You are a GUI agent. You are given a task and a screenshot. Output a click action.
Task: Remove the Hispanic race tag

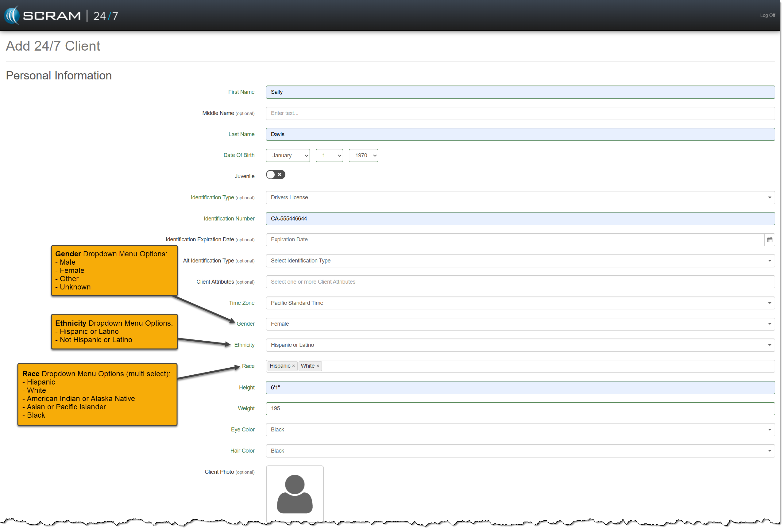pos(293,366)
